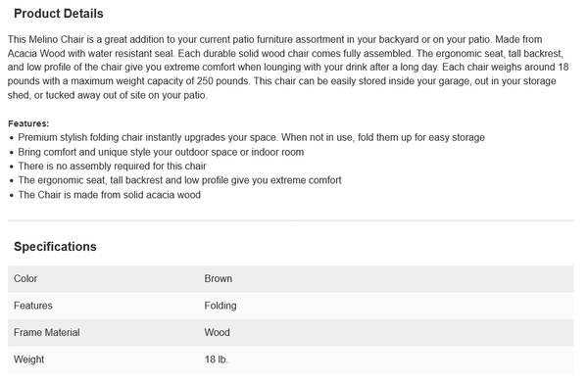
Task: Click the Product Details heading
Action: click(59, 14)
